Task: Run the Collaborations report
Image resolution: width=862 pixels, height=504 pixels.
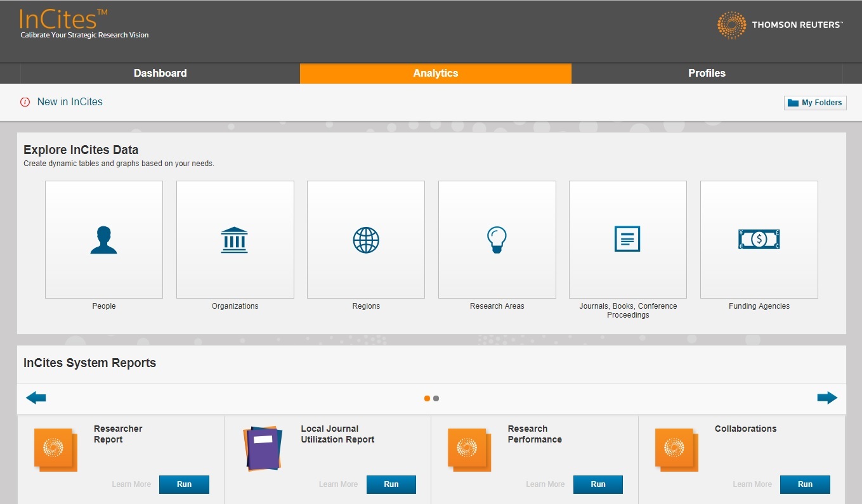Action: click(x=805, y=484)
